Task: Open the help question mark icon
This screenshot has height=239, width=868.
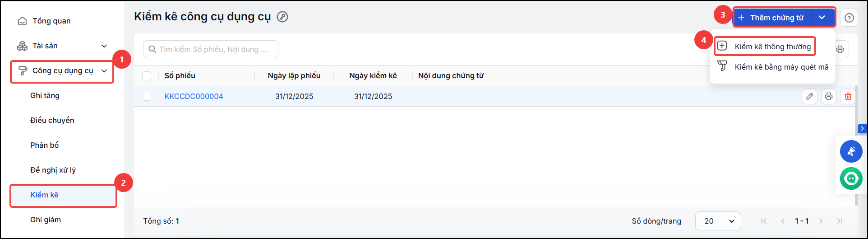Action: pos(849,18)
